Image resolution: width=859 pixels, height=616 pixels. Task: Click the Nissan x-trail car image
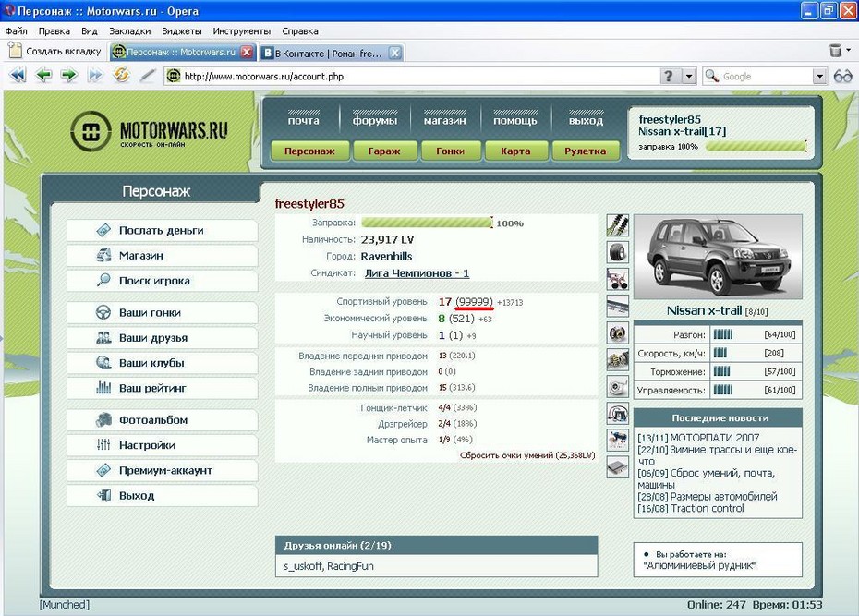(719, 258)
